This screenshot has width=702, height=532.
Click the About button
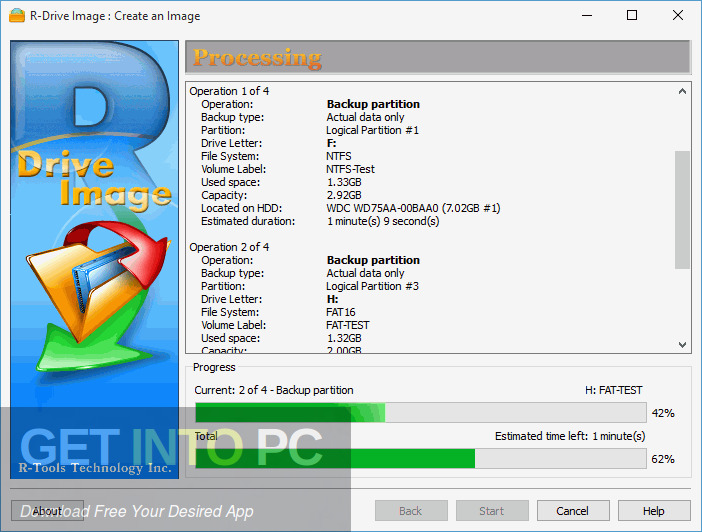tap(47, 511)
